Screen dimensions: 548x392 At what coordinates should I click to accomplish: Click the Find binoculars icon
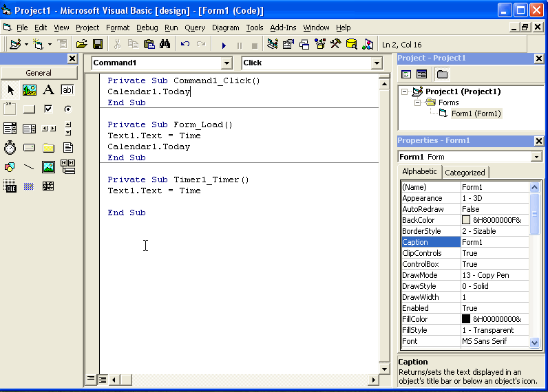point(165,44)
